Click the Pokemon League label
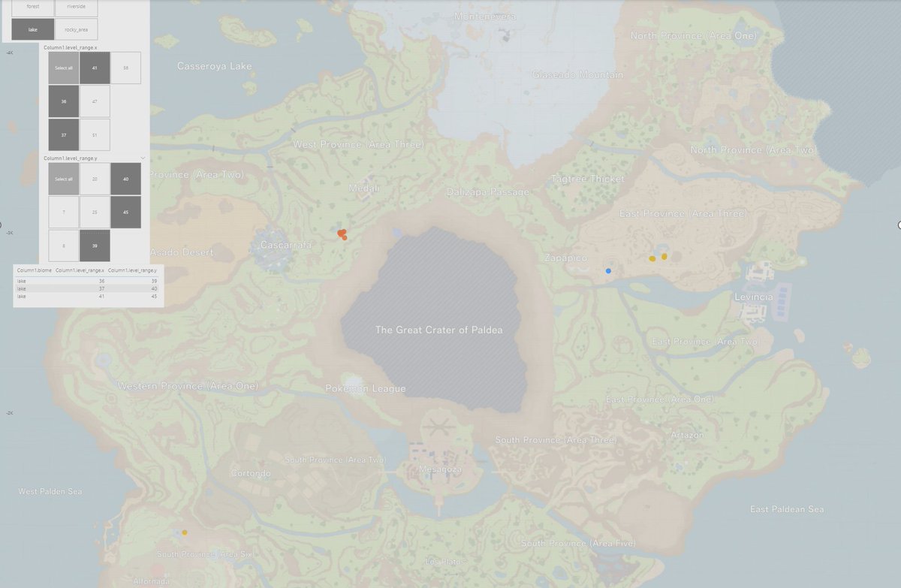The width and height of the screenshot is (901, 588). 366,388
